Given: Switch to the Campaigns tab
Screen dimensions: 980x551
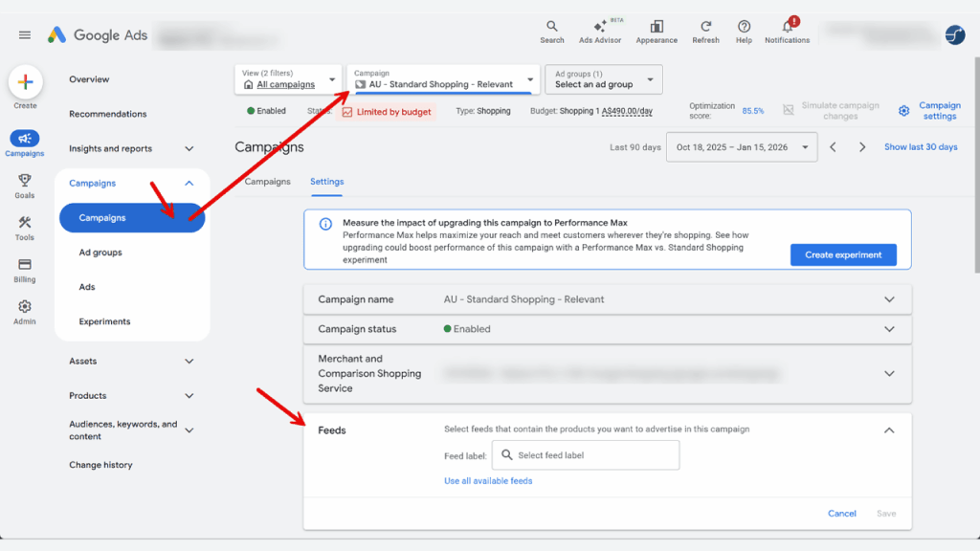Looking at the screenshot, I should pos(267,181).
